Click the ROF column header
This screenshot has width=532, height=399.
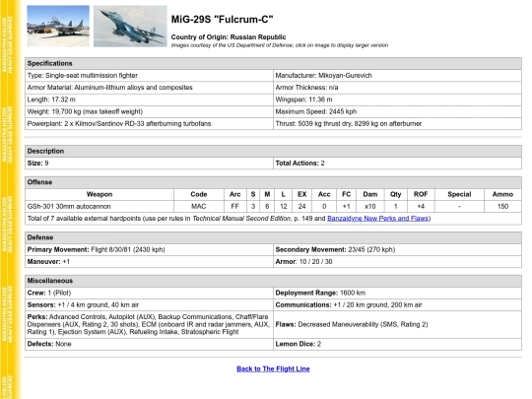421,194
